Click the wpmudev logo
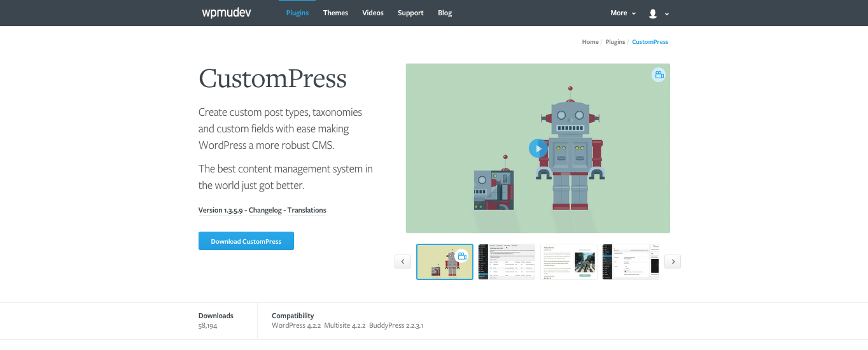This screenshot has width=868, height=350. [x=227, y=13]
